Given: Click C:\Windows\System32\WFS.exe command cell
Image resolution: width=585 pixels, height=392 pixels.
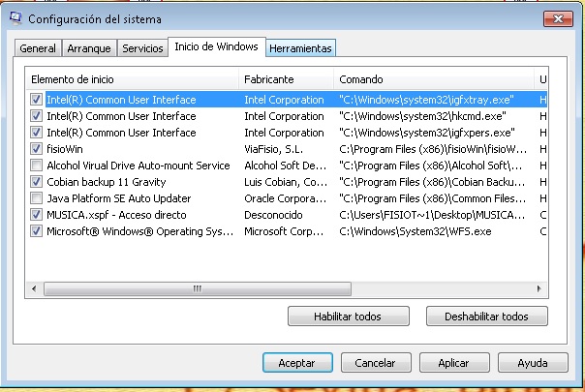Looking at the screenshot, I should coord(416,231).
